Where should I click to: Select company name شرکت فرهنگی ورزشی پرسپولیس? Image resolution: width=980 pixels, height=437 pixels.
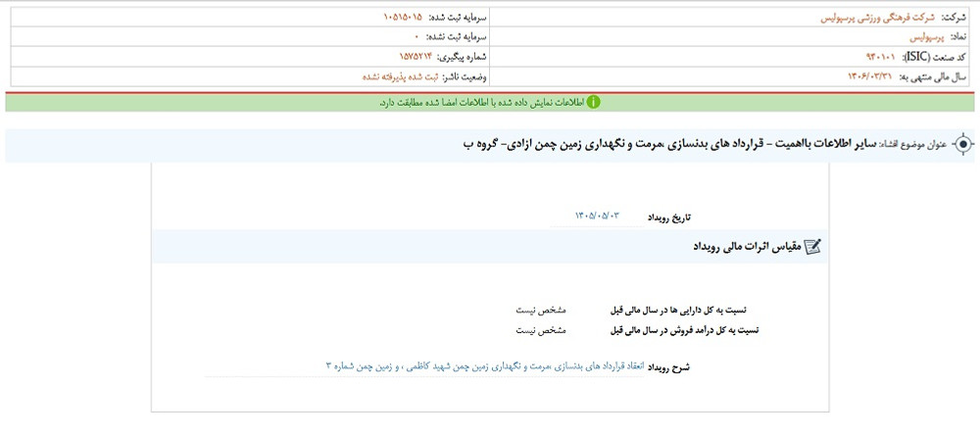click(x=878, y=19)
